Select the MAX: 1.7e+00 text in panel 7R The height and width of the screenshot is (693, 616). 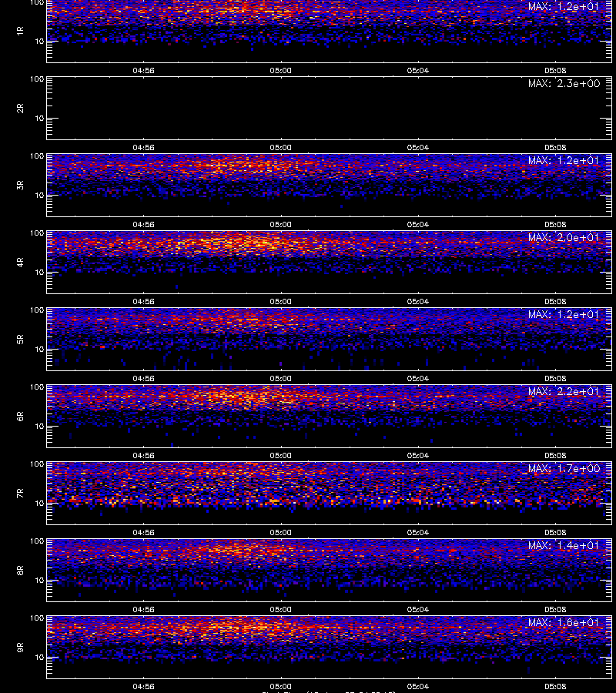pyautogui.click(x=564, y=468)
